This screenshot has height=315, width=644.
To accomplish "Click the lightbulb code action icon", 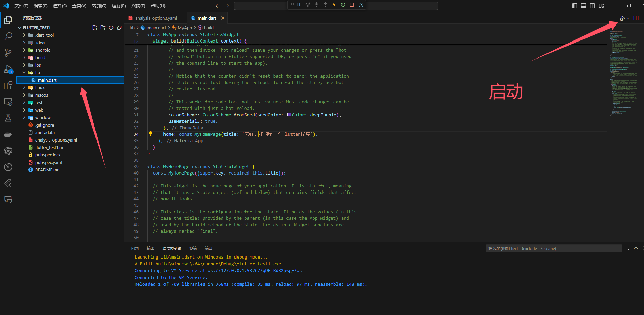I will [x=150, y=134].
